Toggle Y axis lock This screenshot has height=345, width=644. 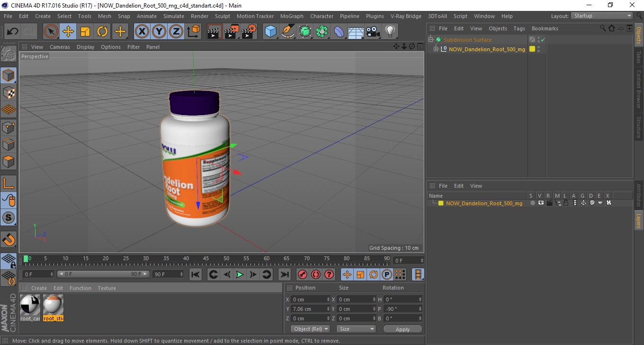pyautogui.click(x=159, y=32)
